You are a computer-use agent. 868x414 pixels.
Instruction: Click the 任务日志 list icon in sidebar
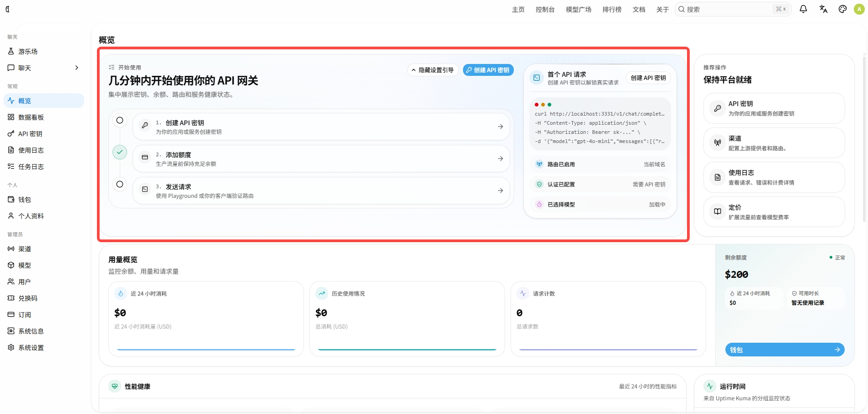click(x=11, y=166)
